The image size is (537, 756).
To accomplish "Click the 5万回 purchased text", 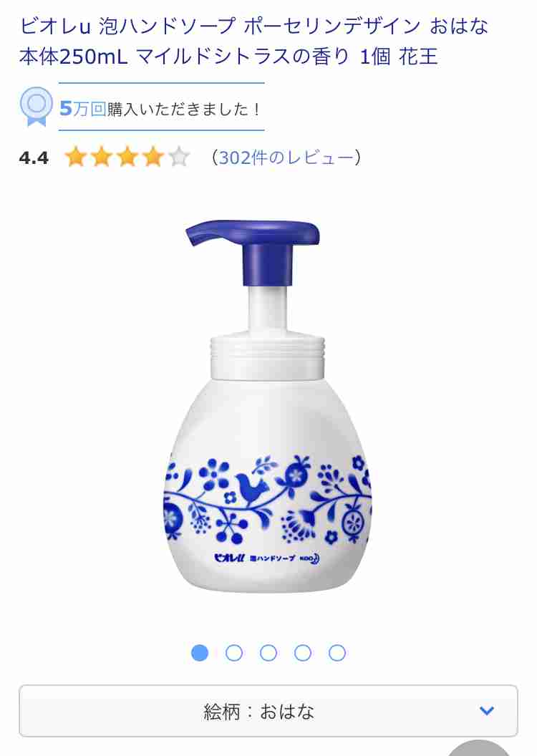I will click(82, 109).
